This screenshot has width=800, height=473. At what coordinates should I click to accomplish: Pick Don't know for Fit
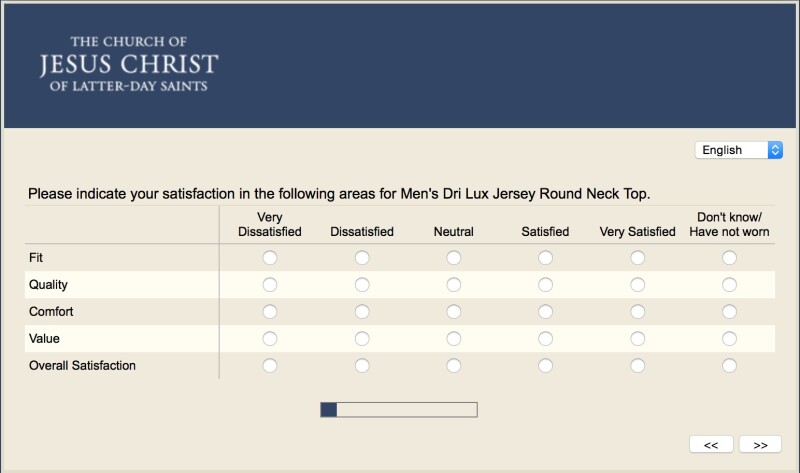pos(730,258)
